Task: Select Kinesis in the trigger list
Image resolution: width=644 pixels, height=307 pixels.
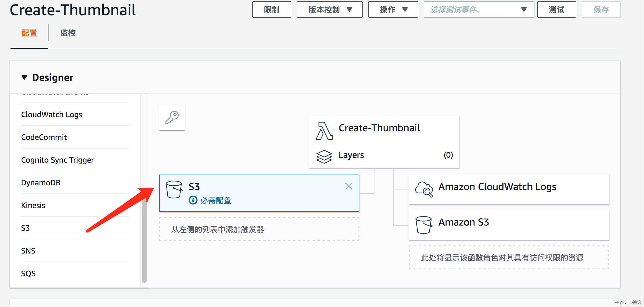Action: [33, 205]
